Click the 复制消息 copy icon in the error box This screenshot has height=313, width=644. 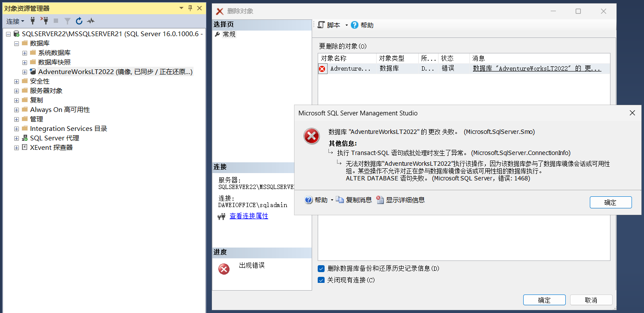point(340,200)
